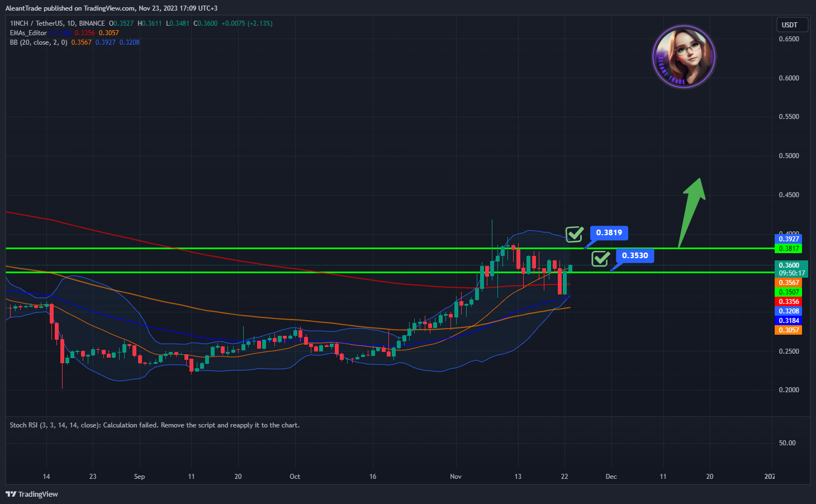Click the 22 date label on time axis
The image size is (816, 504).
tap(564, 477)
